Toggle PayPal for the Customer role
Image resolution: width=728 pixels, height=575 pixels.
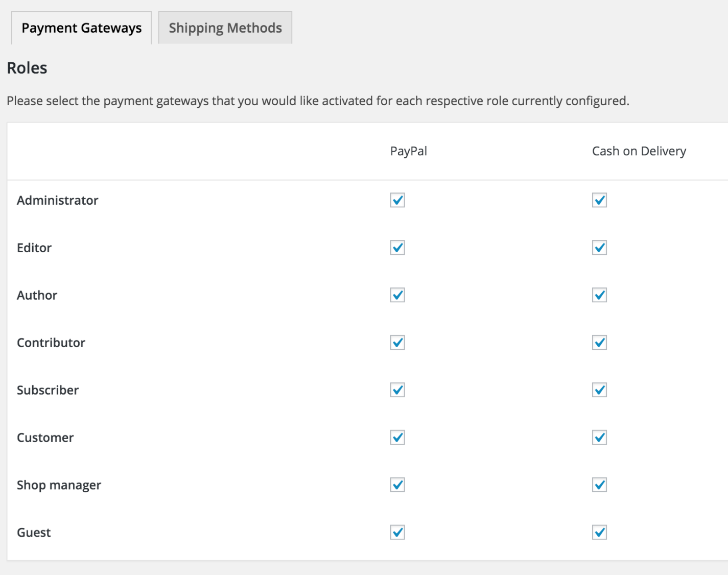[397, 437]
